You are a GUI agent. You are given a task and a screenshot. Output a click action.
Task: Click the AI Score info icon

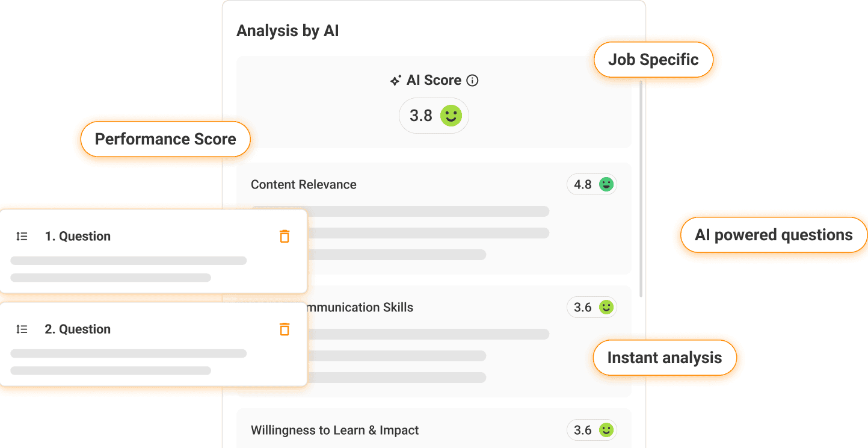pos(473,80)
